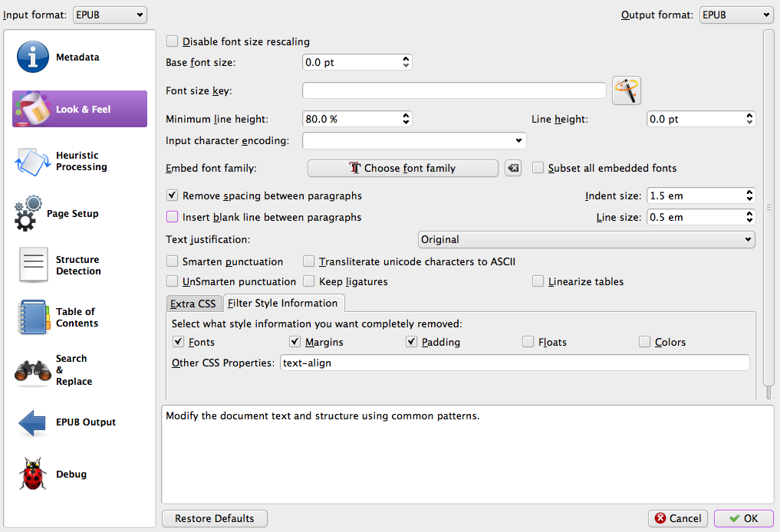
Task: Open the Text justification dropdown
Action: [586, 239]
